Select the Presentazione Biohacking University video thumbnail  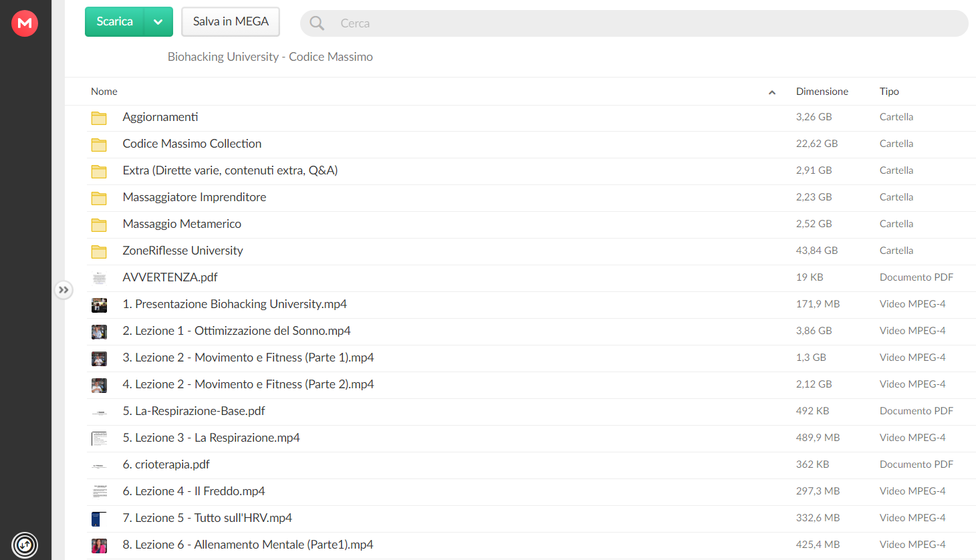pyautogui.click(x=99, y=305)
